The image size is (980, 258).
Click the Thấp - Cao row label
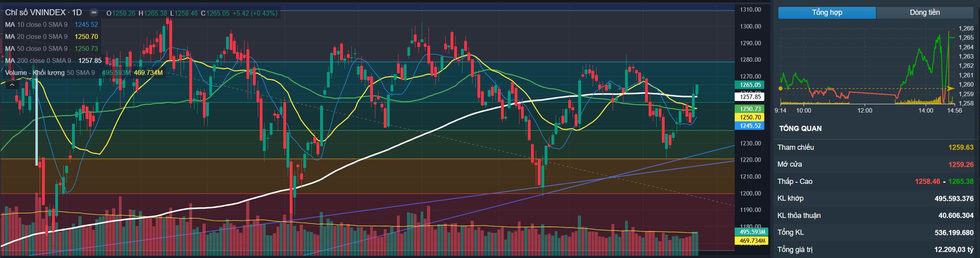pos(795,181)
